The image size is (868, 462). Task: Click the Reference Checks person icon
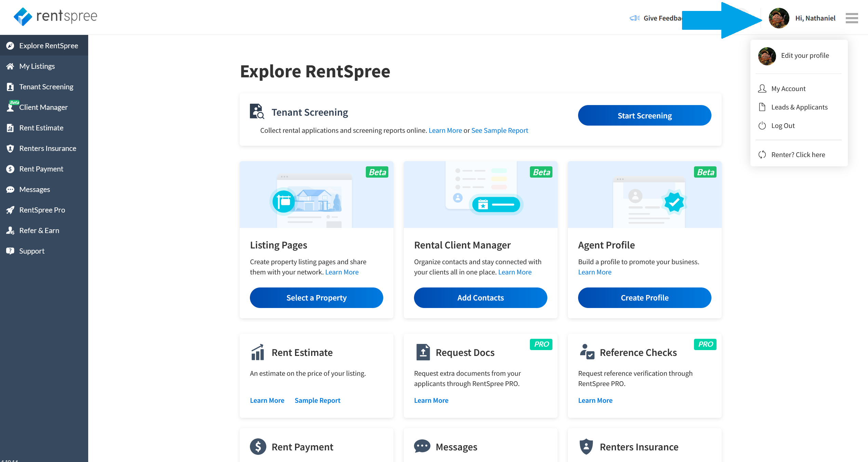point(587,352)
